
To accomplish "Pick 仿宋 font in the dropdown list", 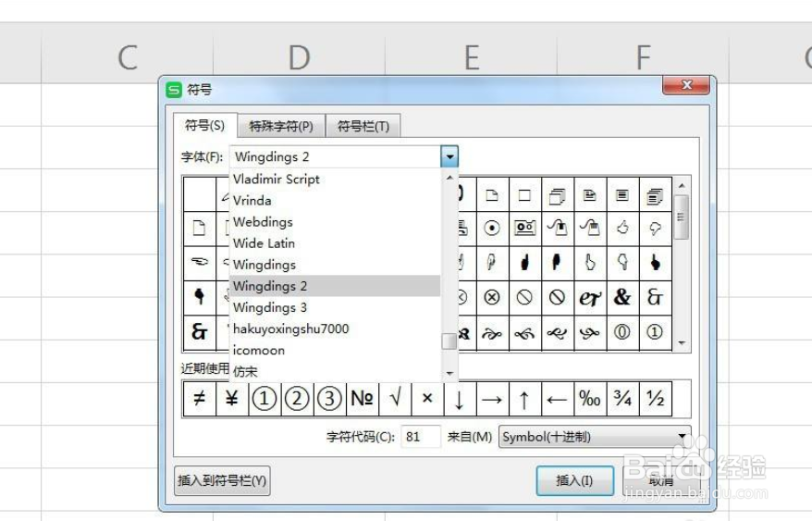I will 335,371.
